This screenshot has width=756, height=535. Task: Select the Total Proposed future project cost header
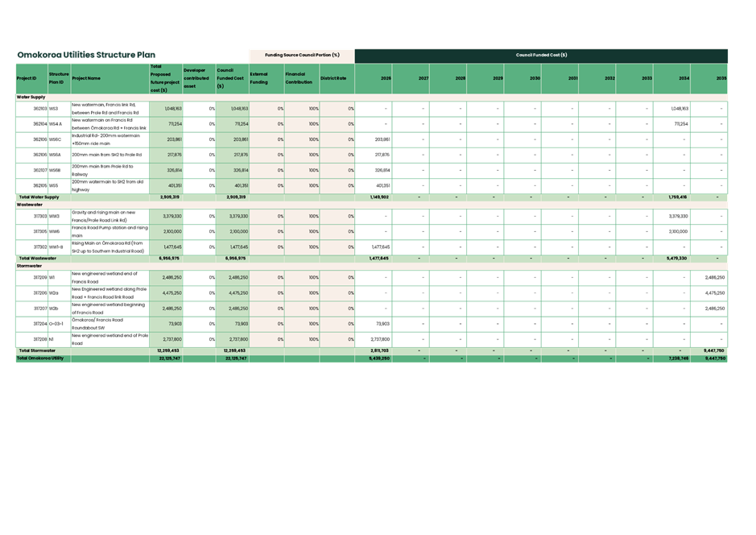(x=162, y=78)
